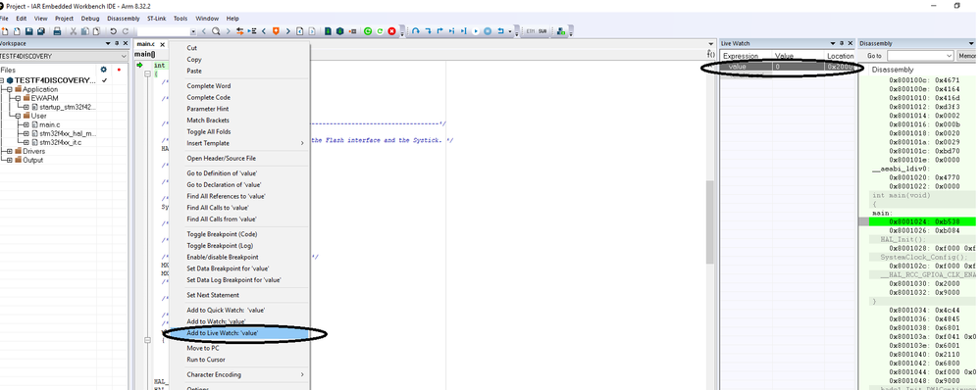Image resolution: width=980 pixels, height=390 pixels.
Task: Click the ETM trace toolbar icon
Action: (531, 31)
